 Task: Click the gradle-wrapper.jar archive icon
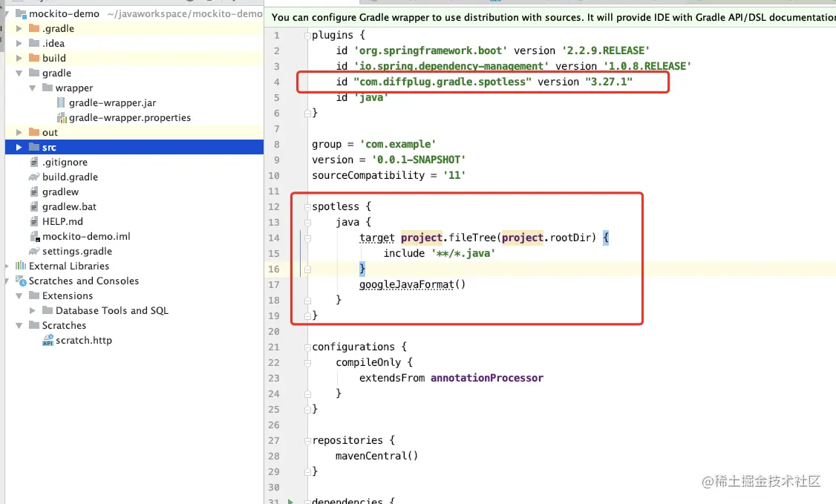point(61,103)
